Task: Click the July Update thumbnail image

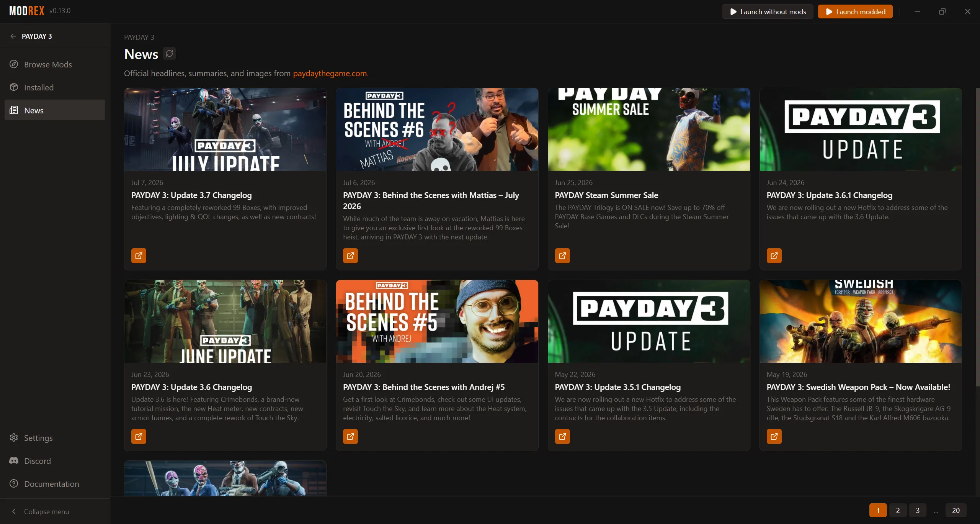Action: (225, 129)
